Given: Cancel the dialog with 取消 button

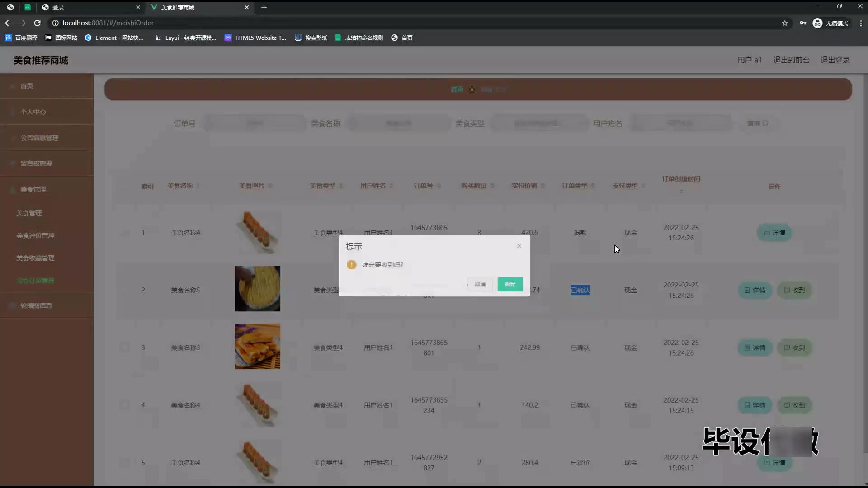Looking at the screenshot, I should coord(480,284).
